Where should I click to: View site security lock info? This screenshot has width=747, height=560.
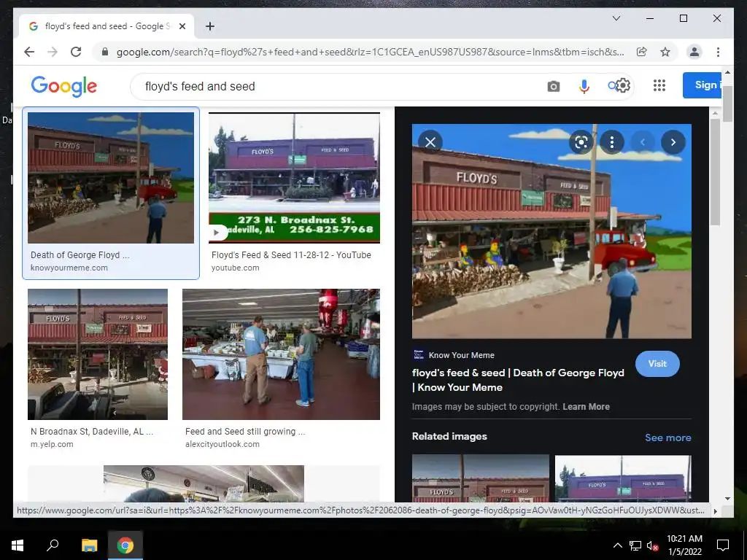pyautogui.click(x=105, y=52)
